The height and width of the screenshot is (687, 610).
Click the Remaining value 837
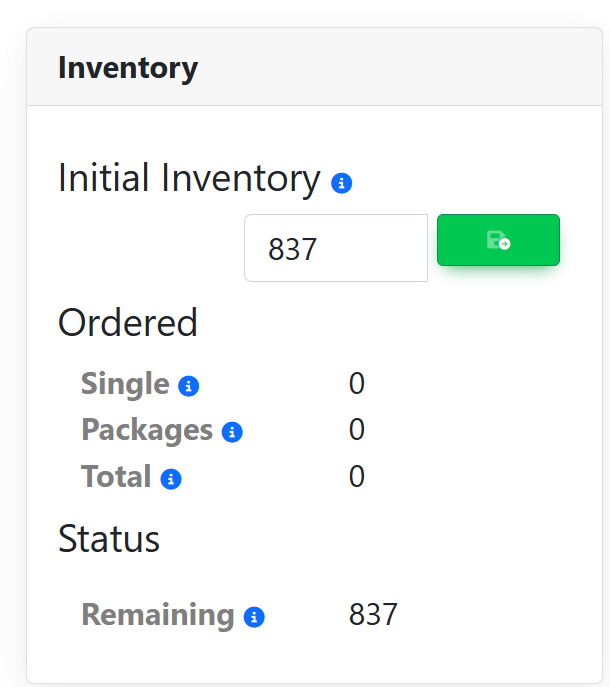373,614
